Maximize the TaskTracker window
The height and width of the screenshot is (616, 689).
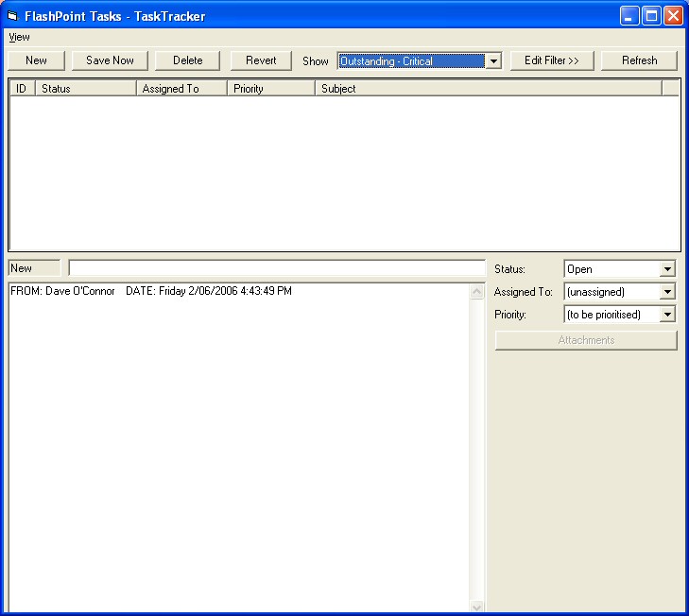click(x=651, y=16)
